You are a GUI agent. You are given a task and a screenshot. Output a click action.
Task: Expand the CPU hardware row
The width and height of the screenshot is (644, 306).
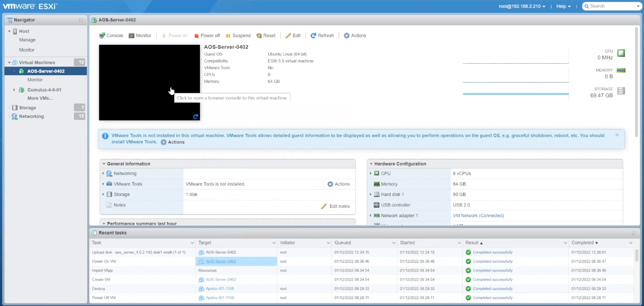[371, 174]
